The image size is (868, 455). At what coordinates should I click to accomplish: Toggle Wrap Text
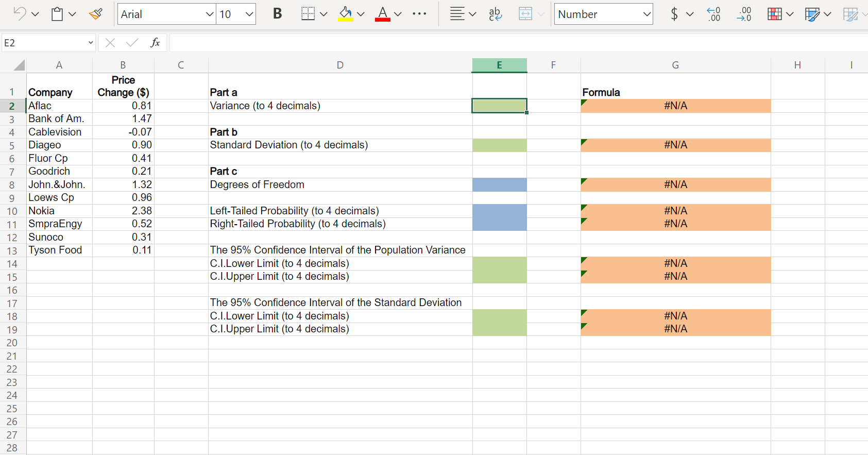pyautogui.click(x=496, y=14)
